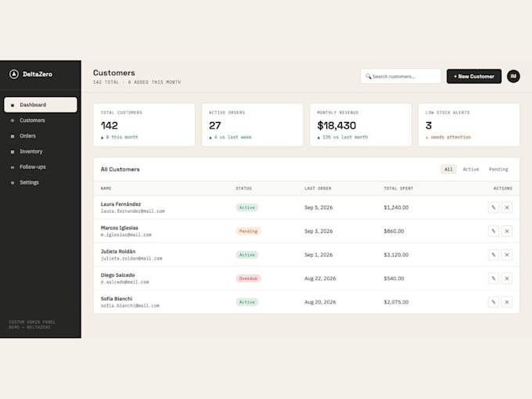
Task: Click the Last Order column header
Action: click(x=318, y=189)
